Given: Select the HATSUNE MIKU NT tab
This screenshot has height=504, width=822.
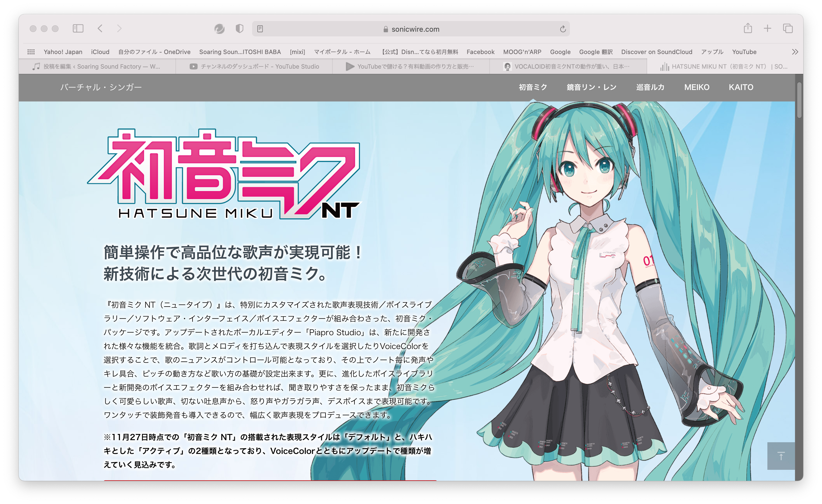Looking at the screenshot, I should tap(725, 66).
